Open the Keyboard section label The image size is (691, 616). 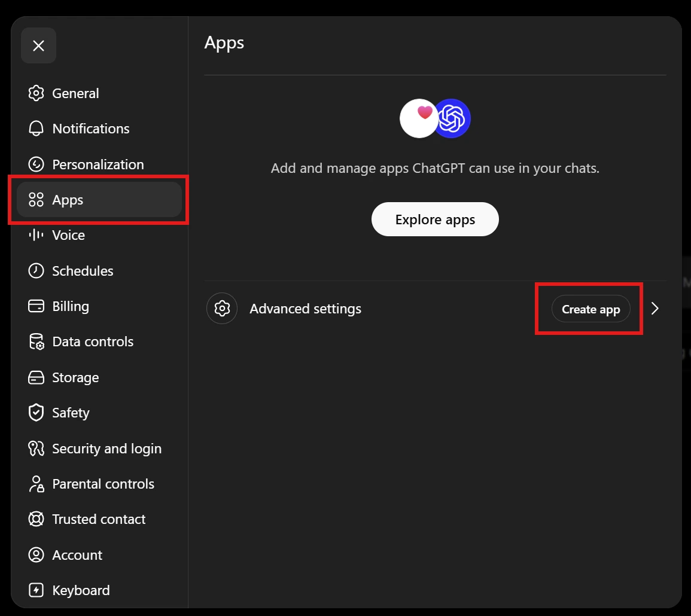click(81, 590)
